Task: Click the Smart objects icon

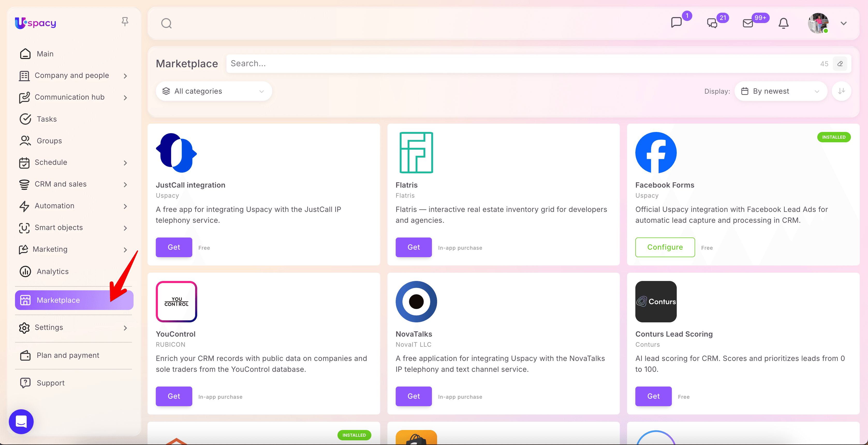Action: (24, 228)
